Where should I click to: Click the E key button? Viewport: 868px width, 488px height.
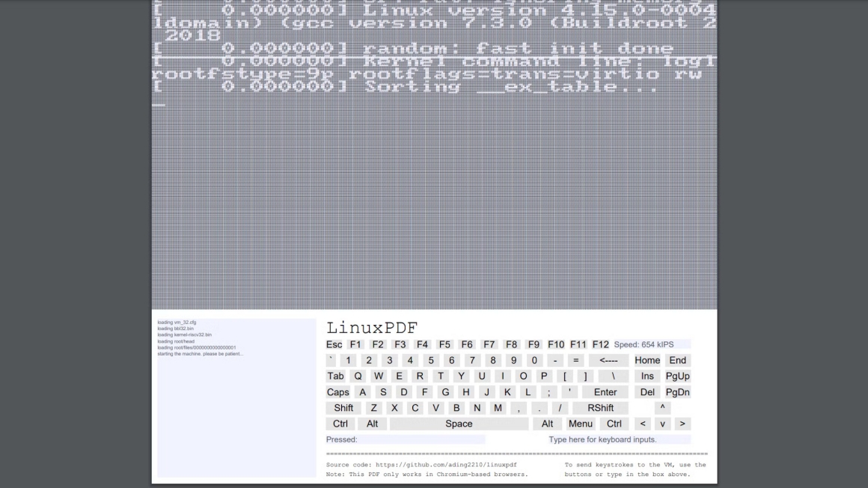pos(399,376)
